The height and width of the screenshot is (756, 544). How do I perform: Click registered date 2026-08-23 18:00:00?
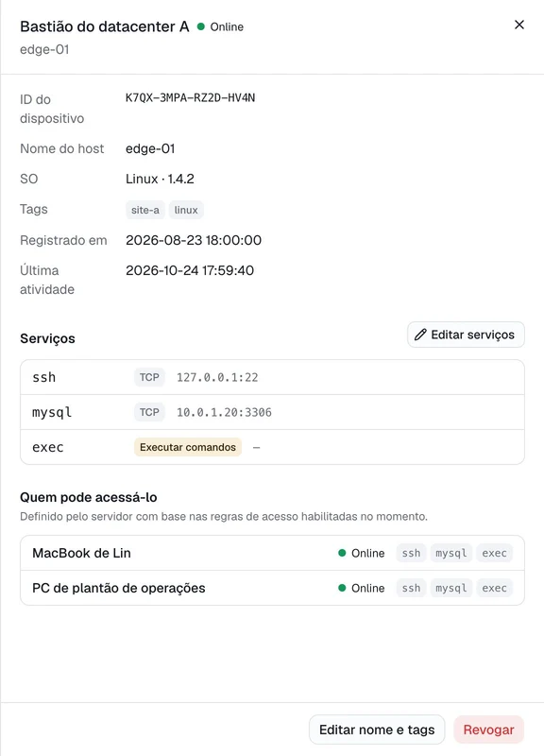pos(194,240)
